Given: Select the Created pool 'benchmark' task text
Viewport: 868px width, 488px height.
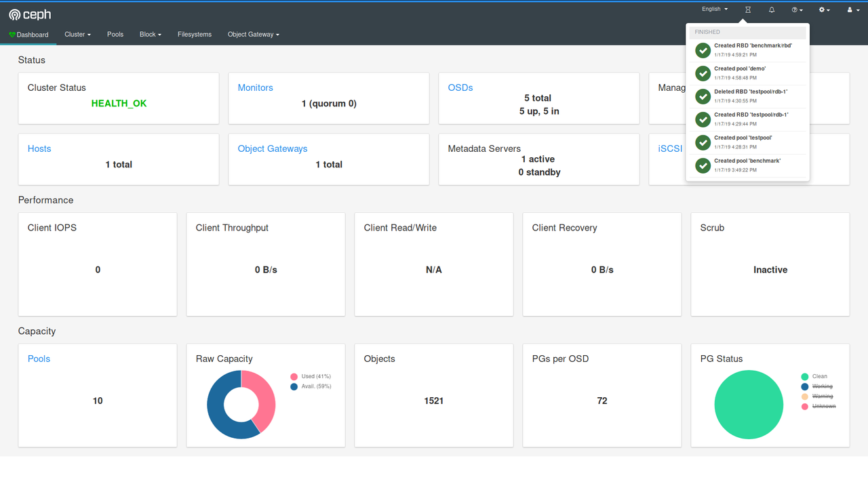Looking at the screenshot, I should 747,161.
